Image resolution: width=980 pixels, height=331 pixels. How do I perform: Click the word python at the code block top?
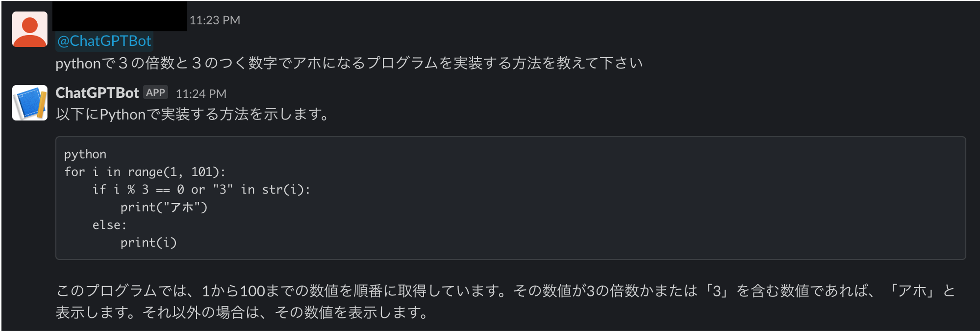click(84, 154)
